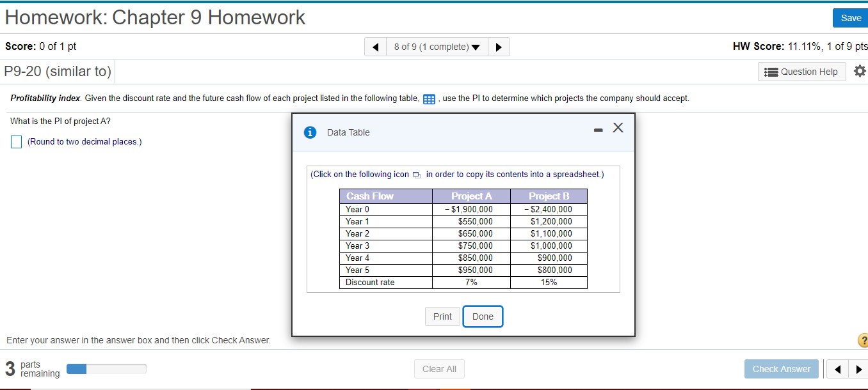Click the Question Help list icon

772,71
